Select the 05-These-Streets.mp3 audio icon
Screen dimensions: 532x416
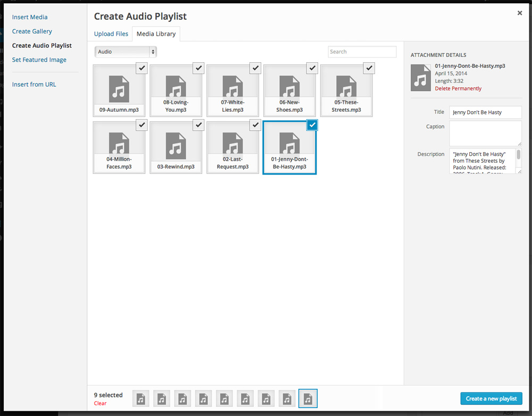(346, 86)
